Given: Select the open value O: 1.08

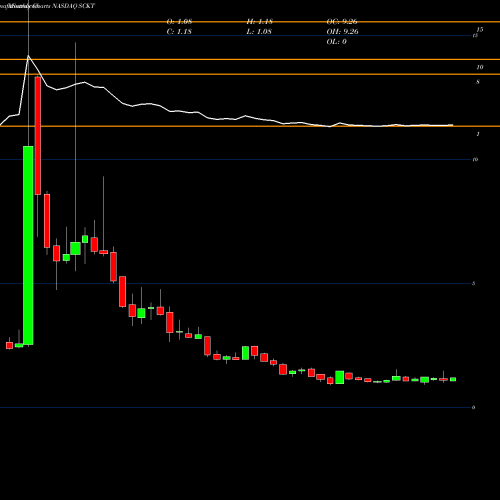Looking at the screenshot, I should pos(179,22).
